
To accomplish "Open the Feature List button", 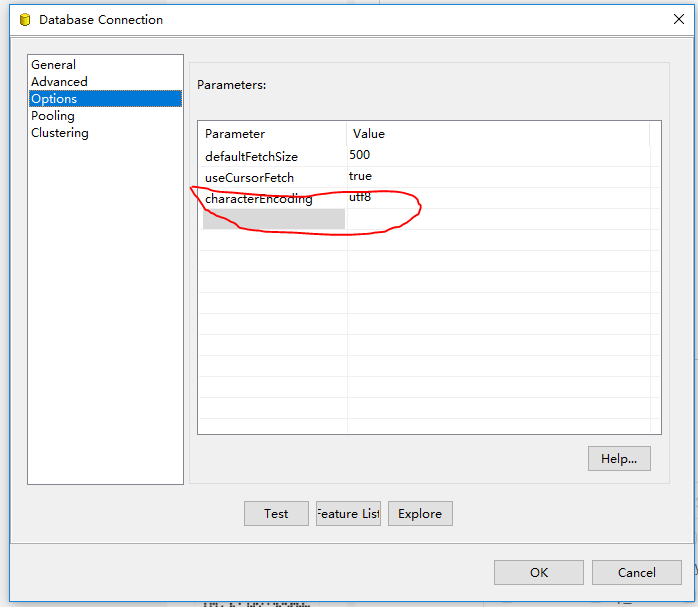I will tap(348, 514).
